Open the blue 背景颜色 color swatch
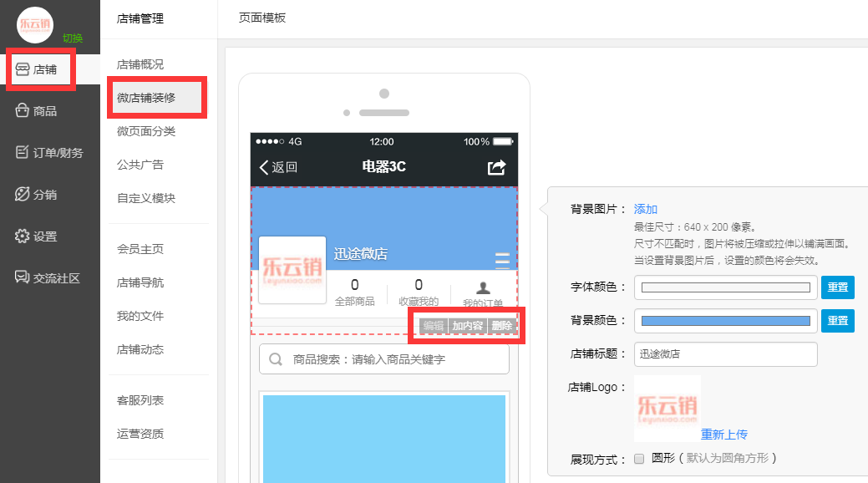This screenshot has height=483, width=868. point(723,320)
